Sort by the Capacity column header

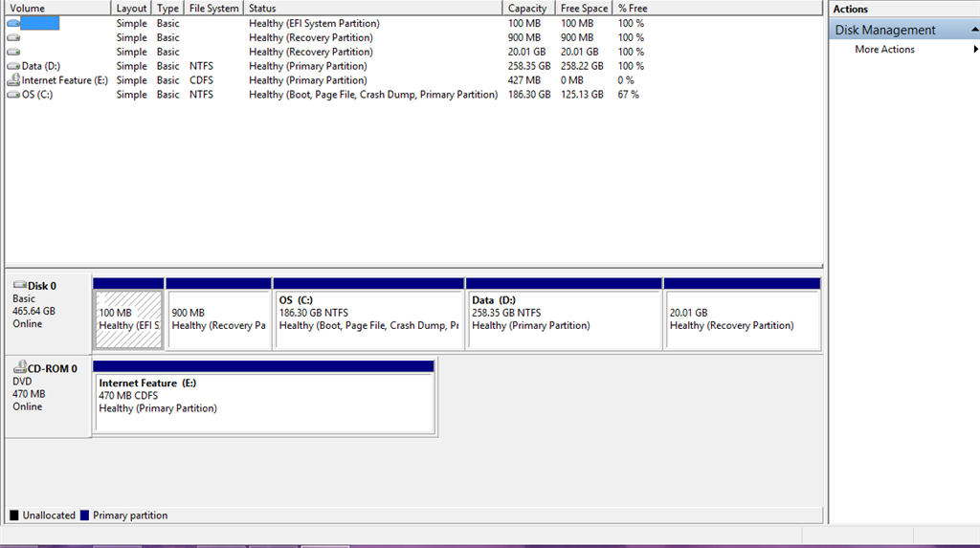(528, 8)
